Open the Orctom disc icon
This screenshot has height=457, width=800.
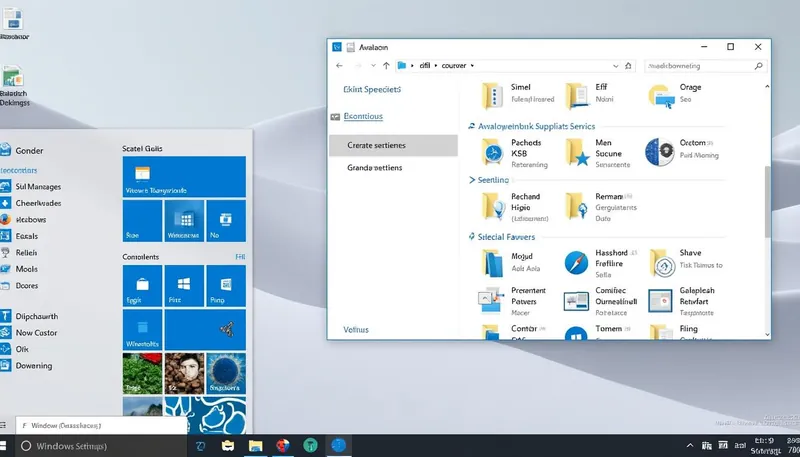point(660,152)
